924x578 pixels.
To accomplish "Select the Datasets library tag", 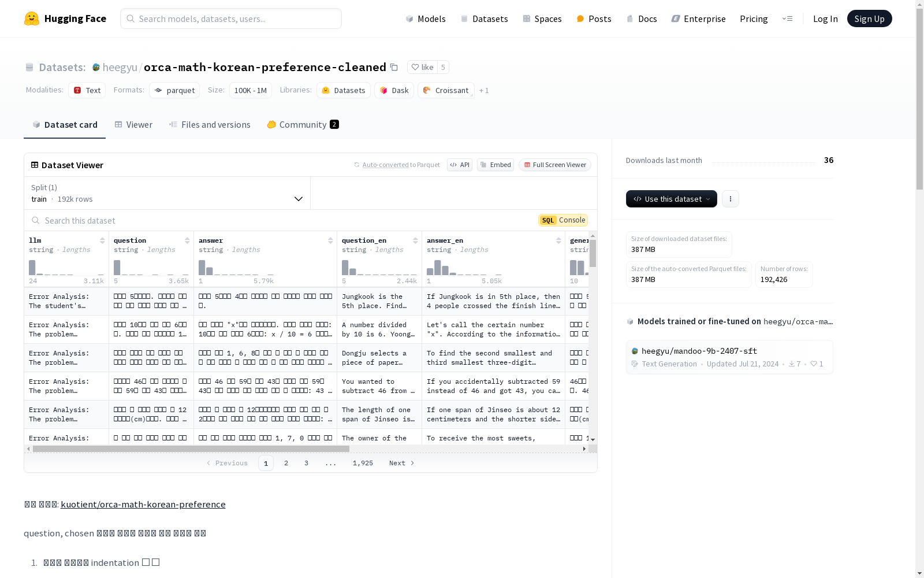I will point(344,90).
